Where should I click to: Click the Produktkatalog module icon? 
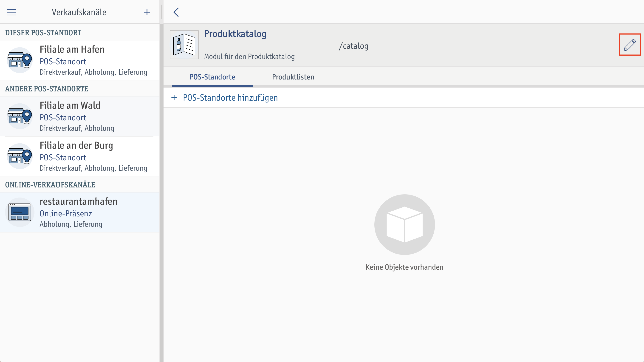point(184,45)
